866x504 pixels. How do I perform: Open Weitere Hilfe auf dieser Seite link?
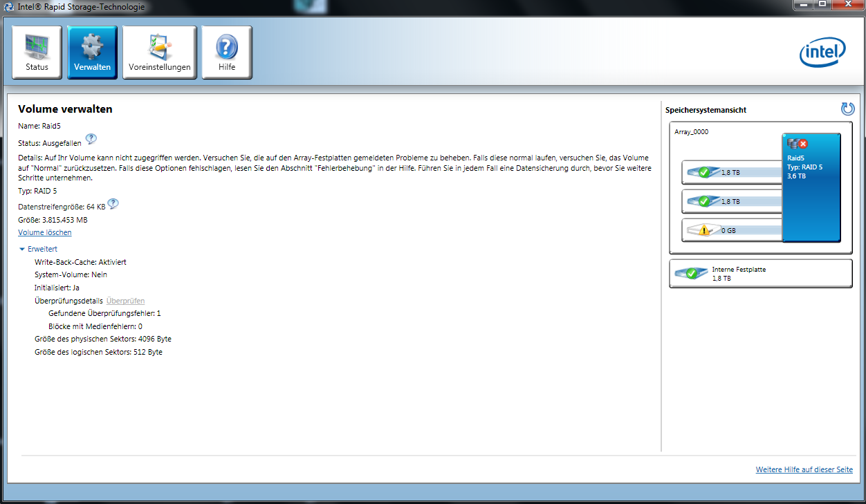coord(804,470)
